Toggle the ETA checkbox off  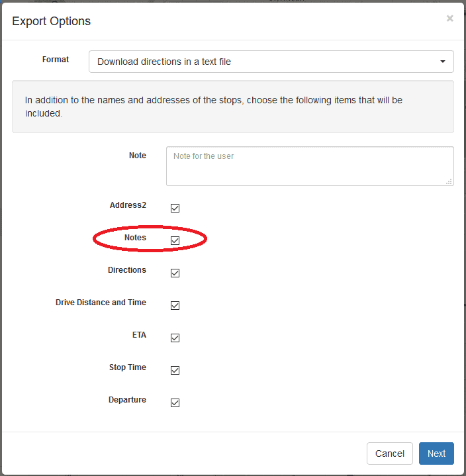tap(175, 338)
